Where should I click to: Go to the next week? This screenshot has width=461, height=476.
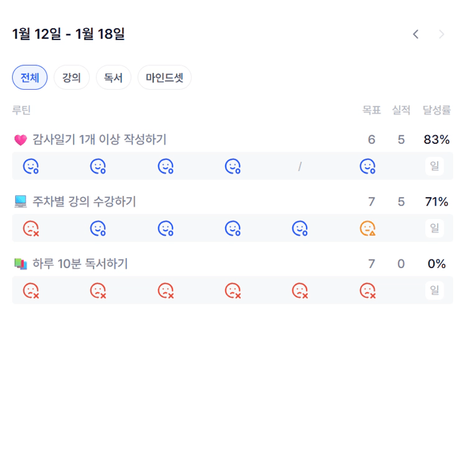(441, 35)
